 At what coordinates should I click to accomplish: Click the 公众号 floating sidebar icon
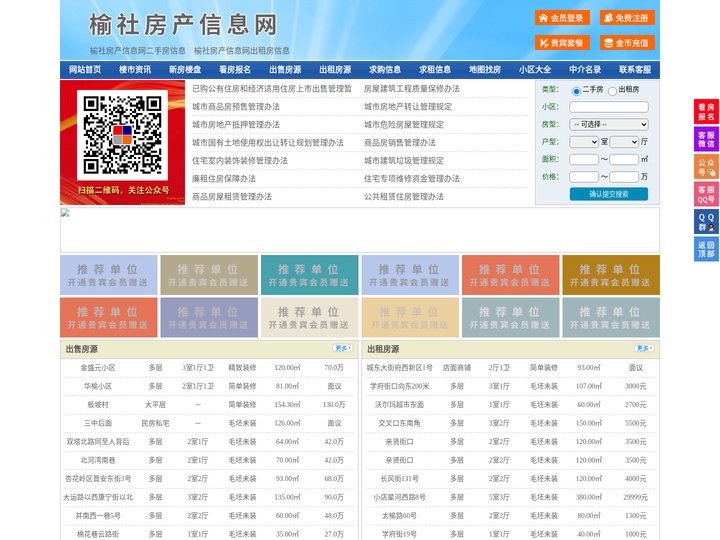click(706, 167)
